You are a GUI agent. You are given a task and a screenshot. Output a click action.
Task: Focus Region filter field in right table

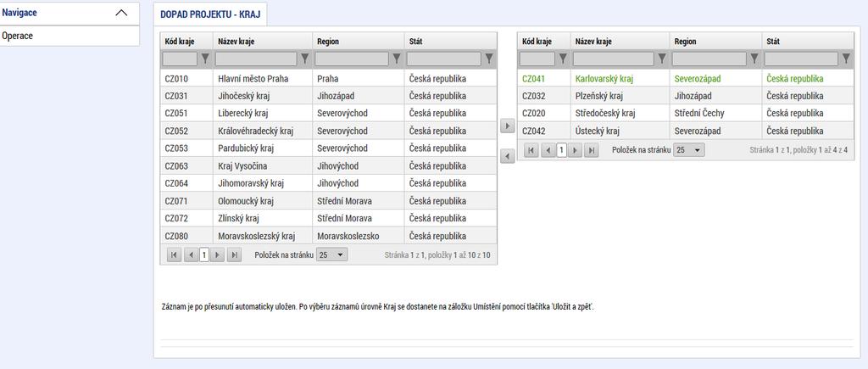click(x=709, y=59)
